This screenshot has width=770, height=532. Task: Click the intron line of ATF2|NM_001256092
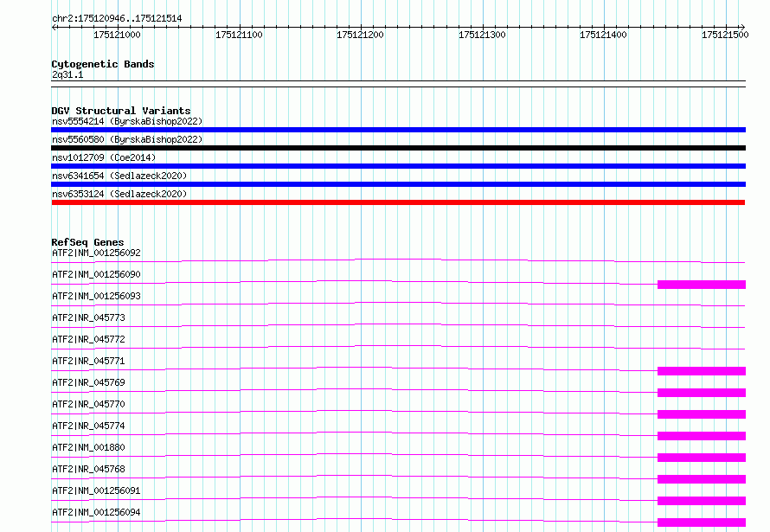(x=398, y=260)
